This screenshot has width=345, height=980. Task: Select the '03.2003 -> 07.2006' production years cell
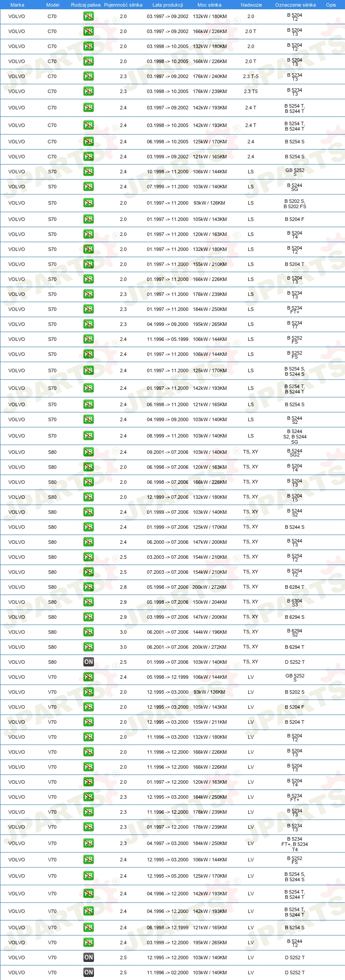click(168, 557)
